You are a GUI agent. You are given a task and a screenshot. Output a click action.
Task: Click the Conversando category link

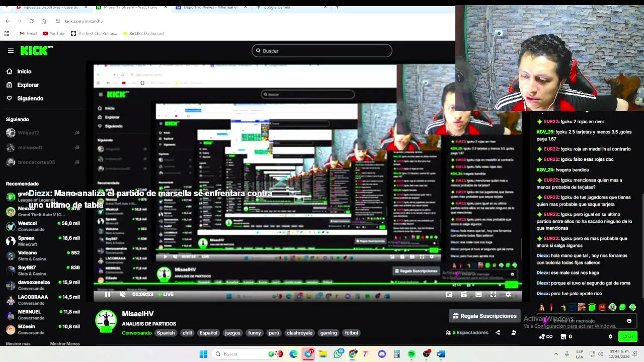pyautogui.click(x=136, y=333)
